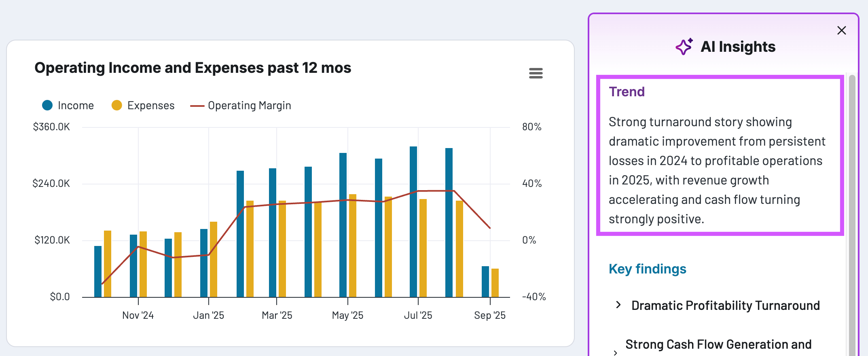Click the AI Insights sparkle icon
Screen dimensions: 868x356
[x=684, y=47]
